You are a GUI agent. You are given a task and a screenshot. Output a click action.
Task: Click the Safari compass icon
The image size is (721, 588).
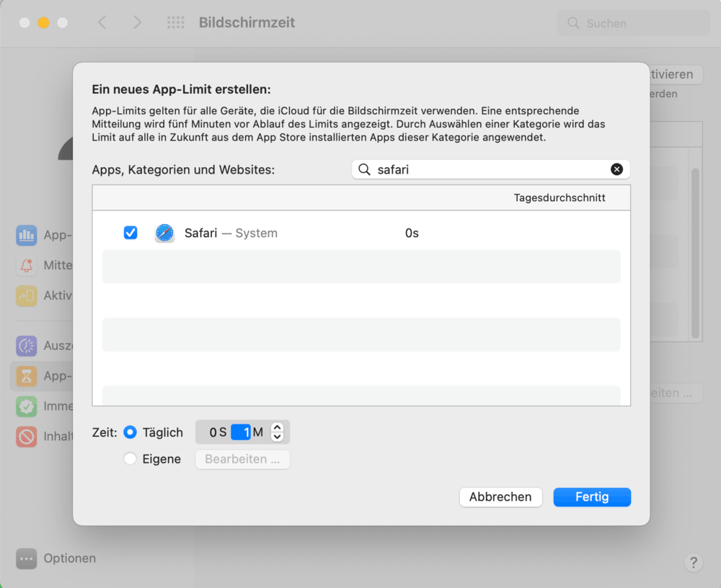pyautogui.click(x=164, y=233)
